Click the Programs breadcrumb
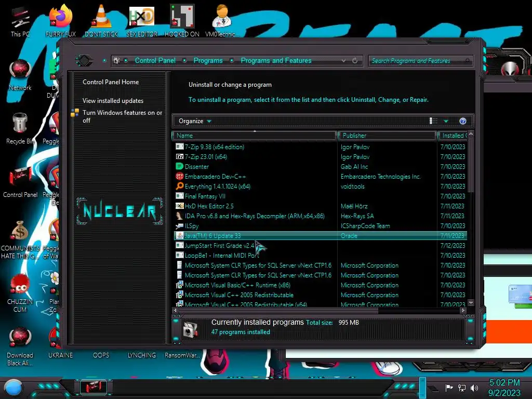532x399 pixels. point(208,60)
